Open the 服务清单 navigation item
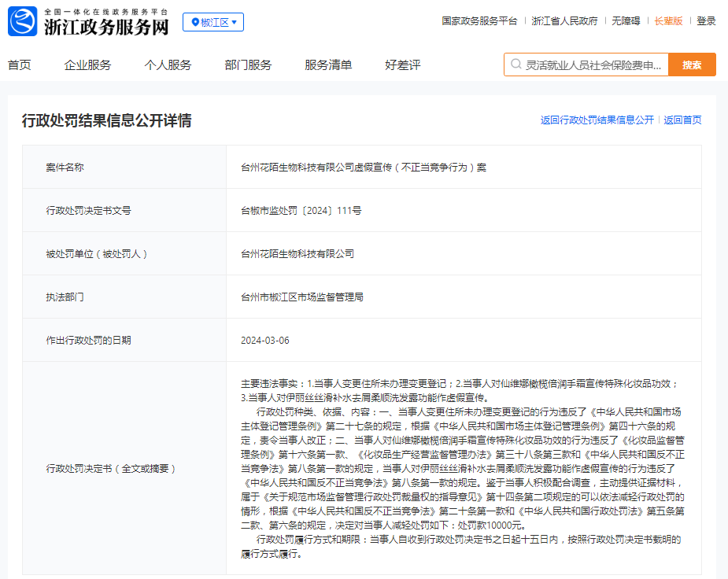 click(x=328, y=65)
